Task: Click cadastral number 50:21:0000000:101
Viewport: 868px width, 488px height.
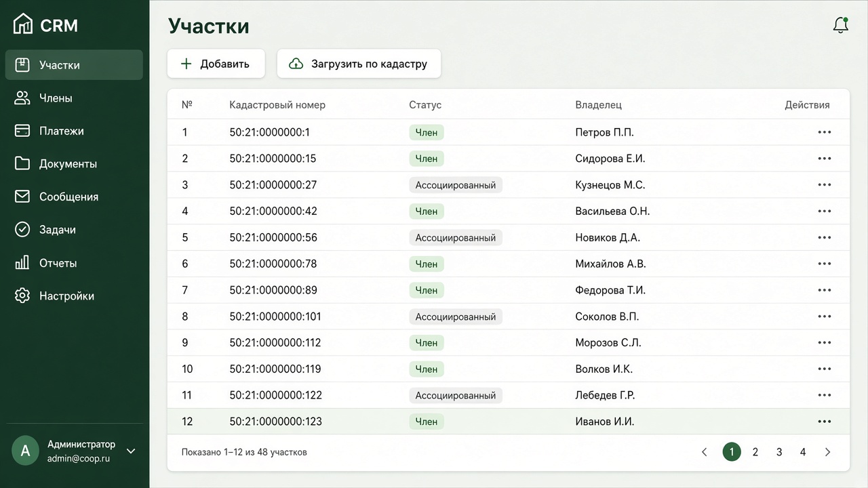Action: tap(275, 317)
